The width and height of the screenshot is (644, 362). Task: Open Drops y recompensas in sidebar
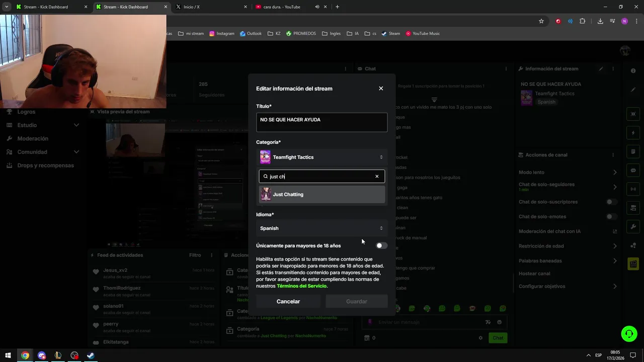coord(45,165)
